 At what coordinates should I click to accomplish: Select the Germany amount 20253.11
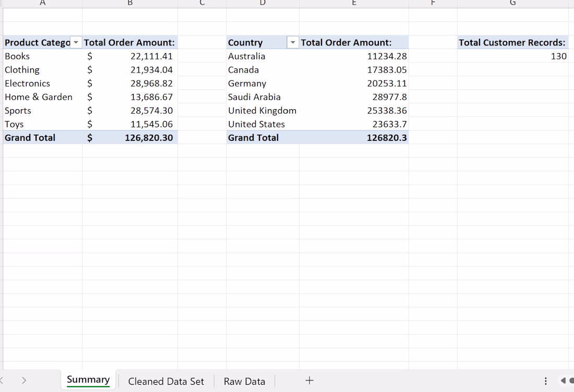coord(354,83)
